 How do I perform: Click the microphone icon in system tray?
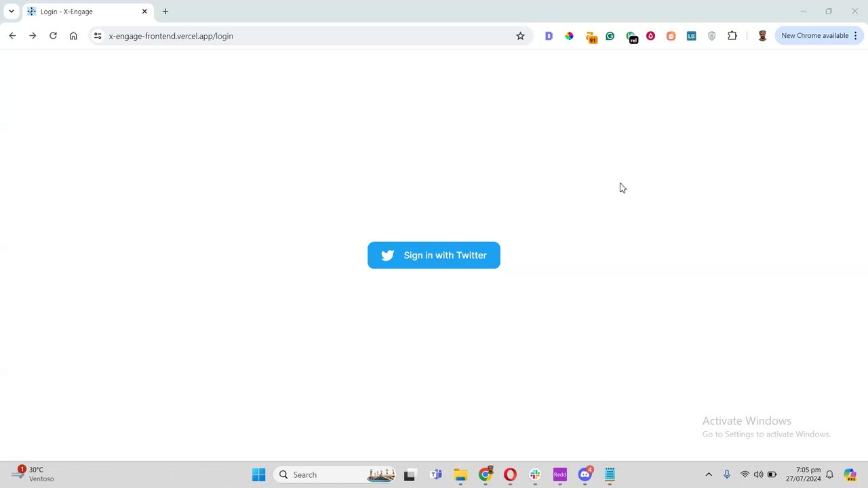[x=727, y=474]
